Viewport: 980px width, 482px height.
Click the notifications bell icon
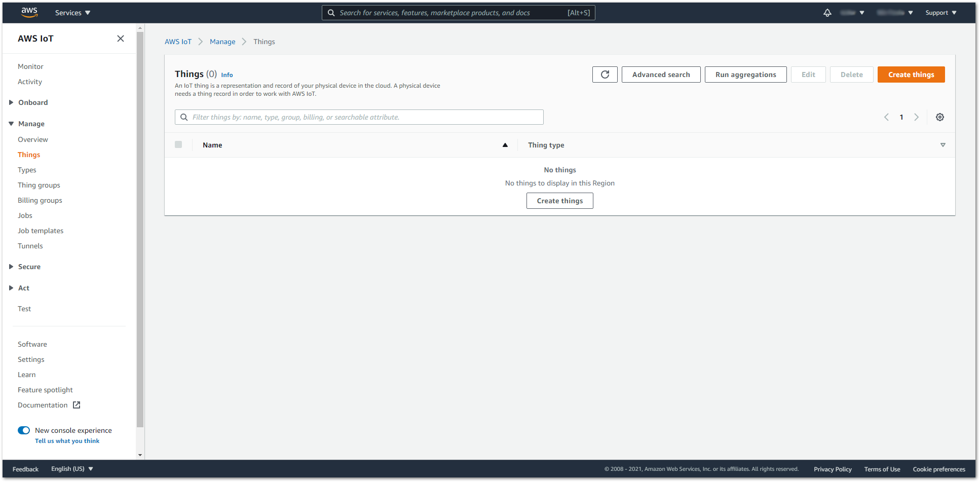(x=827, y=13)
